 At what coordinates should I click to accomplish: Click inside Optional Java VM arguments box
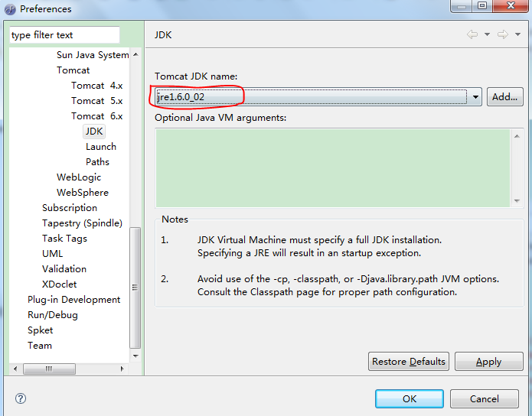pos(332,168)
